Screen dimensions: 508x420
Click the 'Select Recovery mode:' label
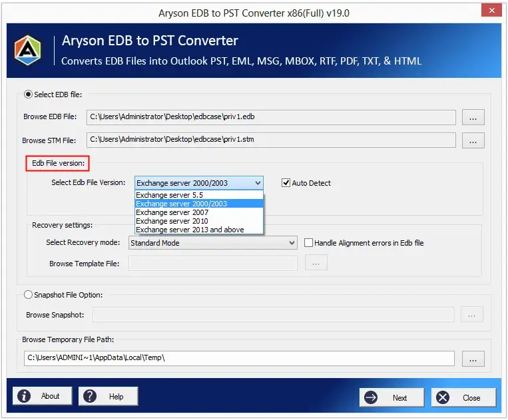pos(83,242)
